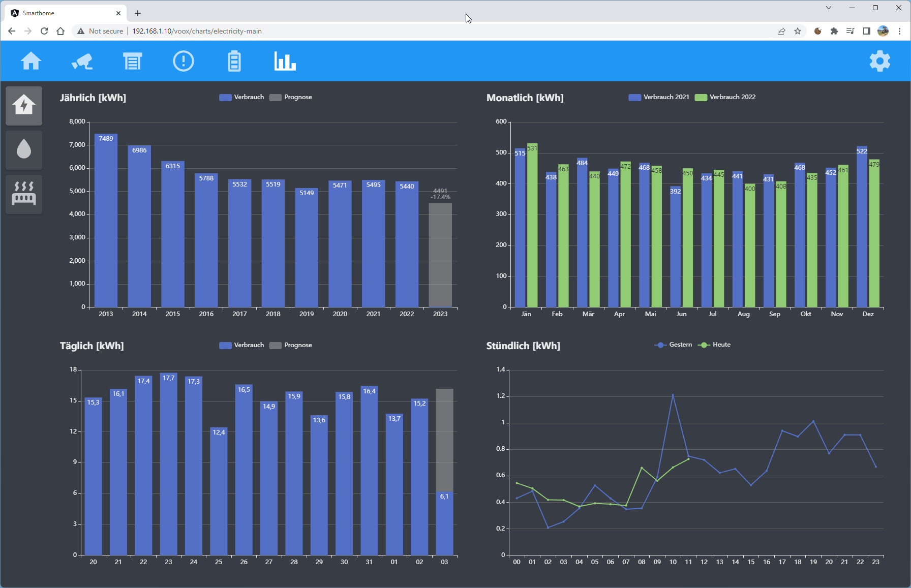This screenshot has width=911, height=588.
Task: Toggle Verbrauch 2022 legend in Monatlich chart
Action: point(725,97)
